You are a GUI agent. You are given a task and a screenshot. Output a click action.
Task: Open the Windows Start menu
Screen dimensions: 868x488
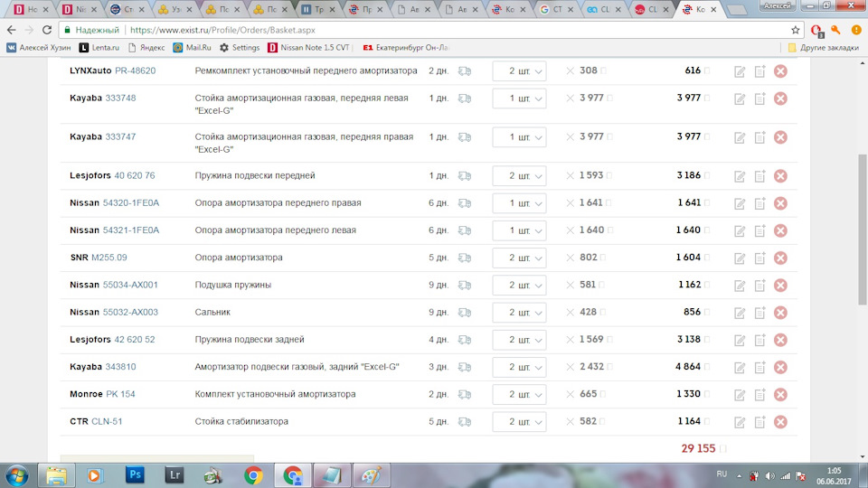point(16,476)
